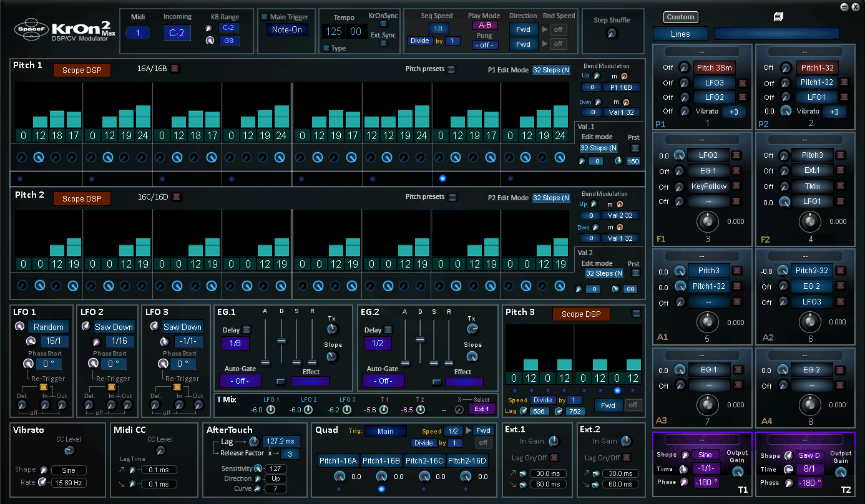The width and height of the screenshot is (865, 504).
Task: Click the AfterTouch Lag knob
Action: click(x=255, y=442)
